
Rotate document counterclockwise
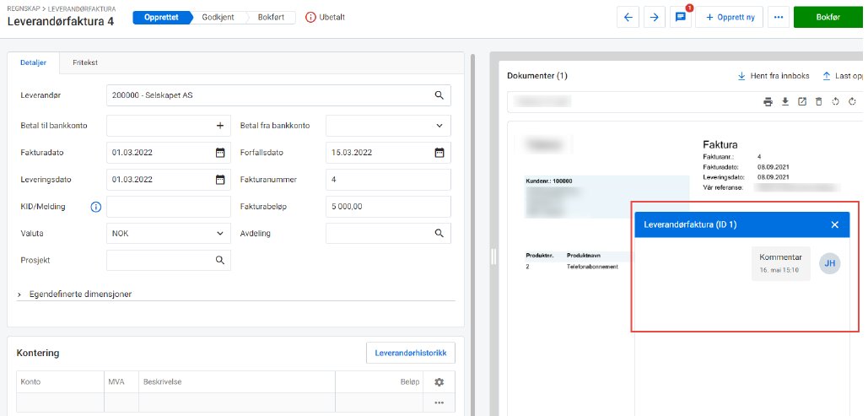[x=835, y=102]
